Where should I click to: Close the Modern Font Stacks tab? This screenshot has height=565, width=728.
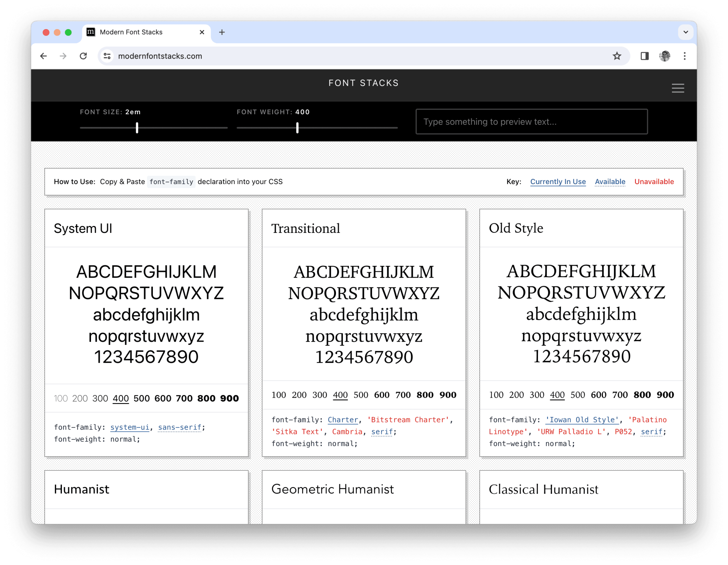click(202, 32)
